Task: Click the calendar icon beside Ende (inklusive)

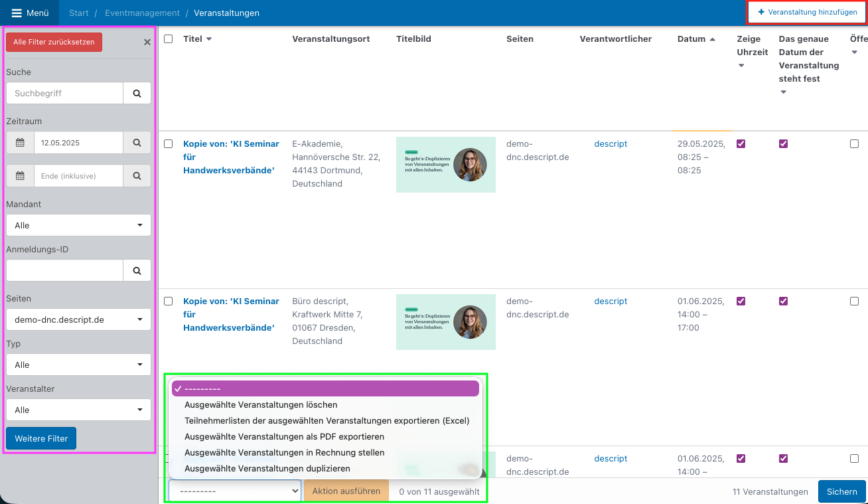Action: click(x=20, y=176)
